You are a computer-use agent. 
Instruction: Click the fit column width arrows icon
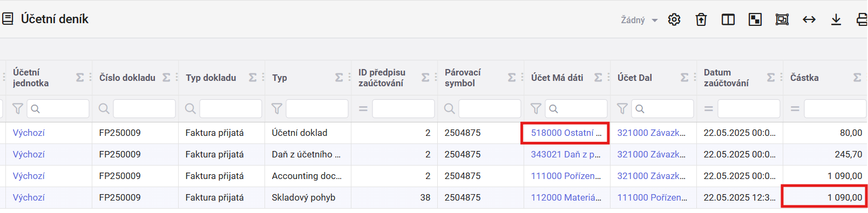[x=809, y=19]
